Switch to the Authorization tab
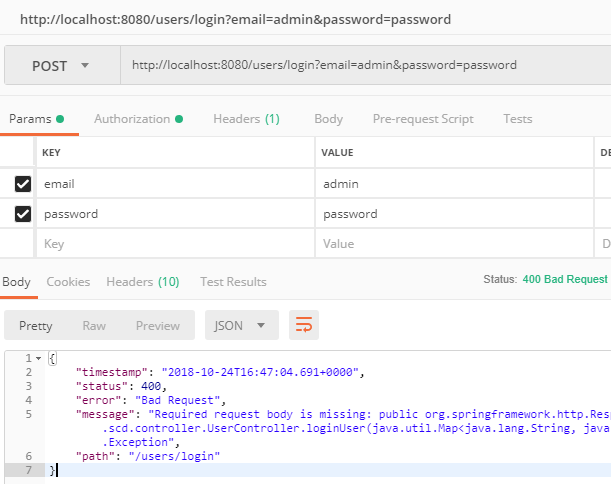Viewport: 611px width, 484px height. tap(137, 119)
